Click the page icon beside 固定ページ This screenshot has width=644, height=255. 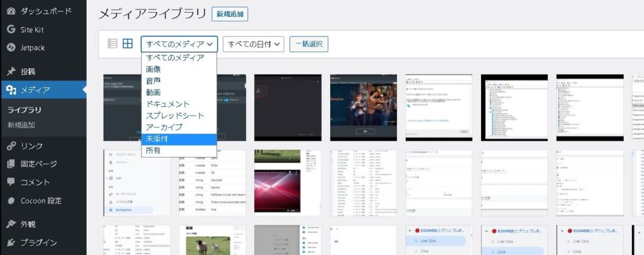tap(11, 165)
